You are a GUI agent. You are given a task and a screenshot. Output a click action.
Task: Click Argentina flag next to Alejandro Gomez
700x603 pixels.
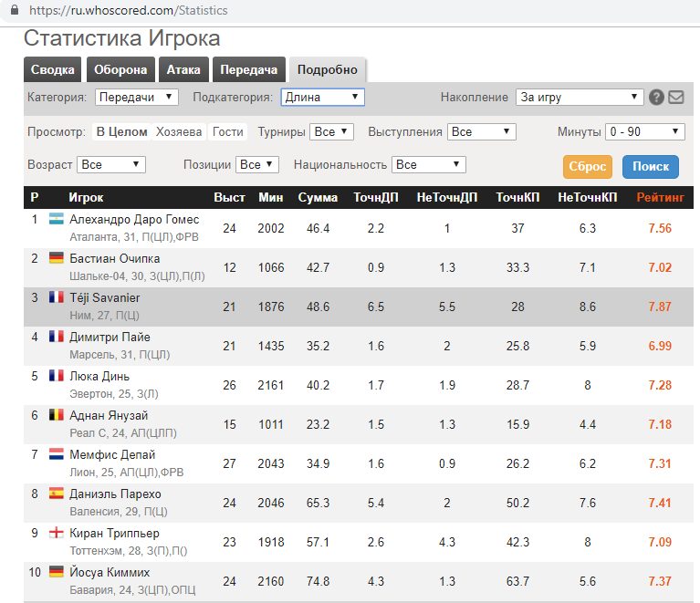56,220
